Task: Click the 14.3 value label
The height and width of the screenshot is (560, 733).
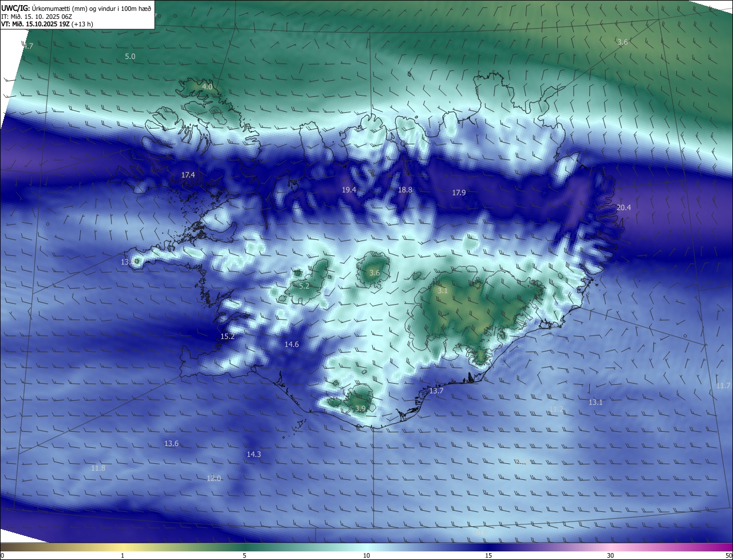Action: pos(254,454)
